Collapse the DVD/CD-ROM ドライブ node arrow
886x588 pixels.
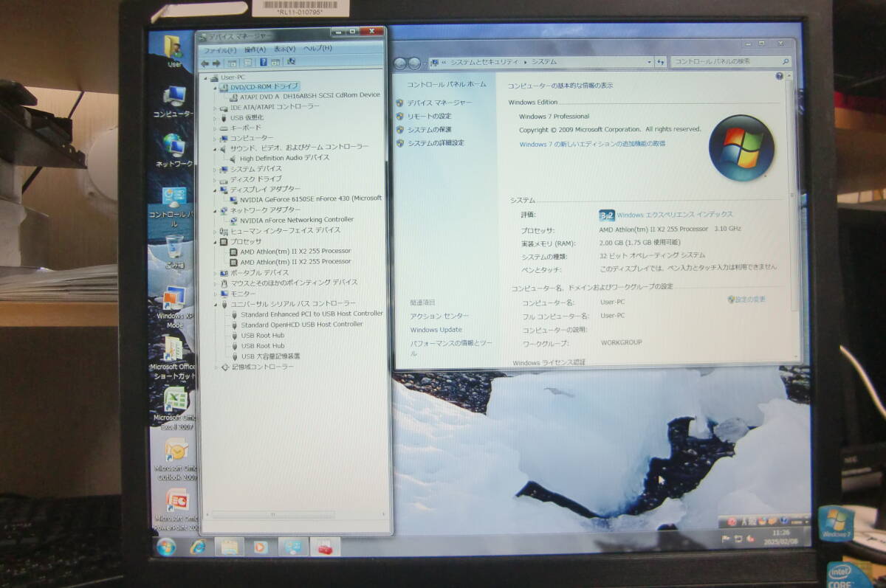pos(216,87)
